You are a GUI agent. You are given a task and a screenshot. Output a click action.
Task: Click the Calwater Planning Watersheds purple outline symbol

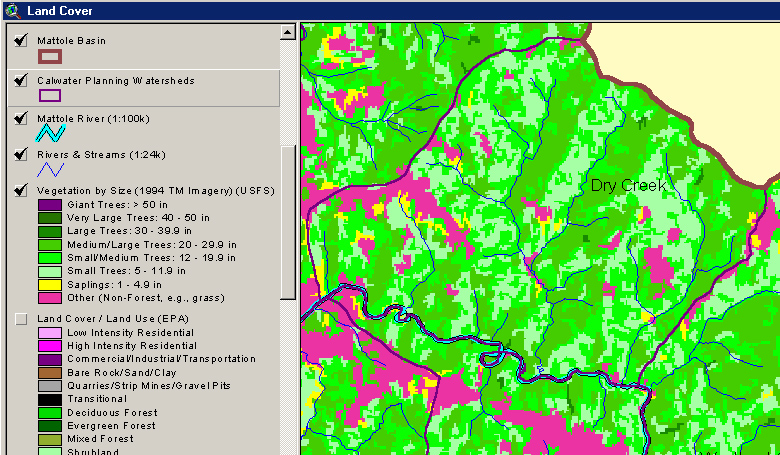click(50, 95)
